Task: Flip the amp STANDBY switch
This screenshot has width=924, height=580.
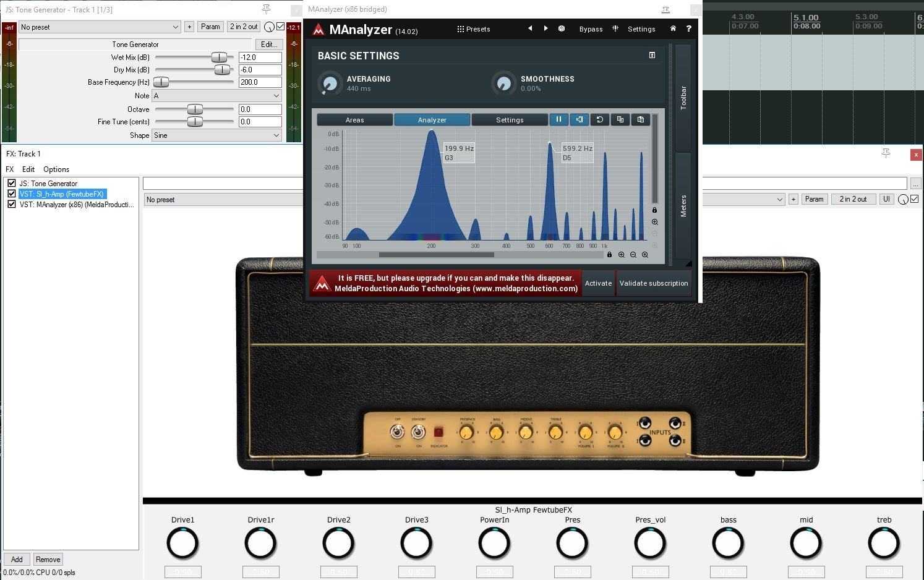Action: click(x=419, y=431)
